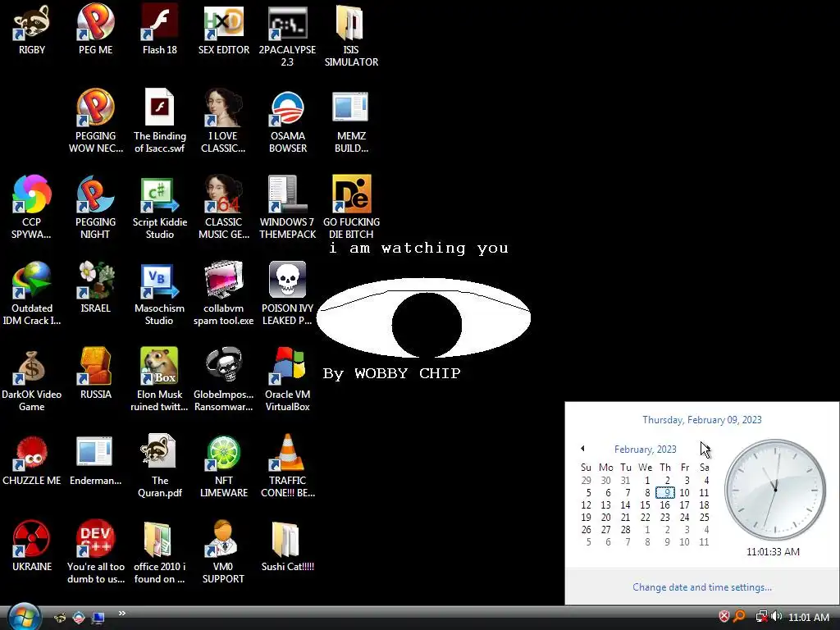Select the HxD hex editor shortcut icon

point(223,30)
